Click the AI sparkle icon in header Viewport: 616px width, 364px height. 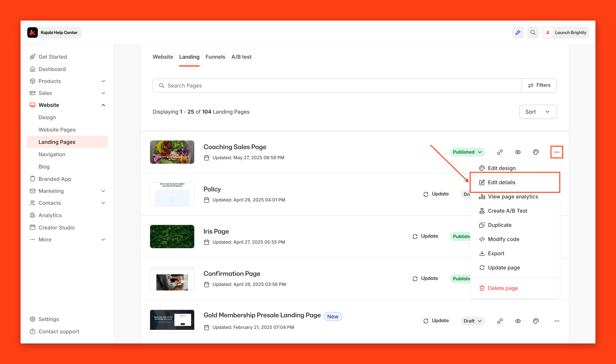point(518,32)
